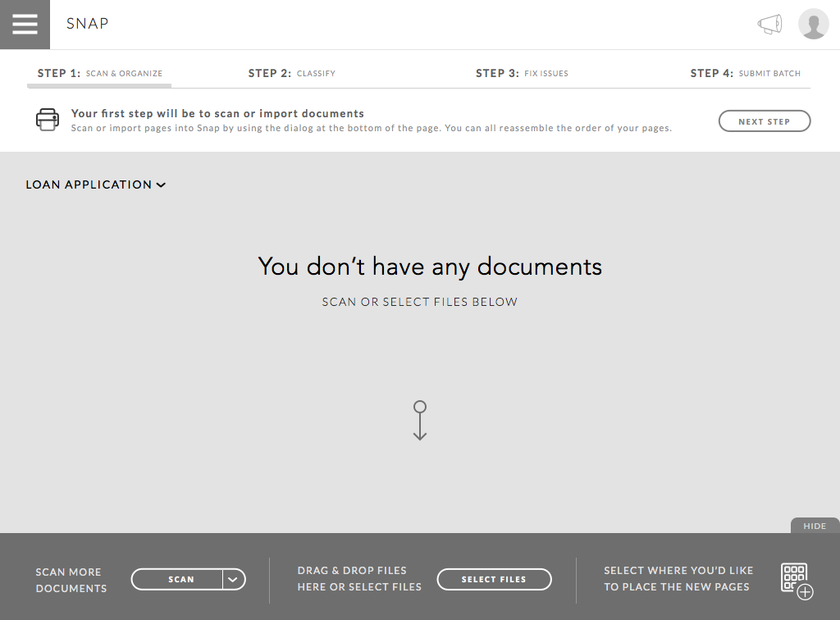Click the SNAP app title
This screenshot has width=840, height=620.
pos(87,24)
